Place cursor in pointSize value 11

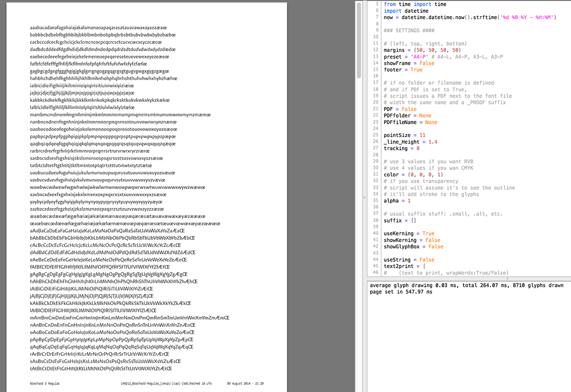click(x=422, y=136)
